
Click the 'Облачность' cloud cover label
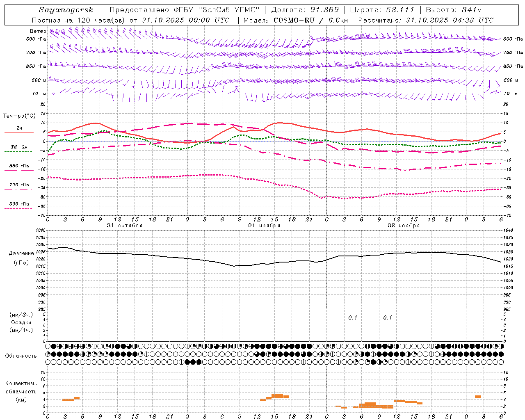point(21,356)
